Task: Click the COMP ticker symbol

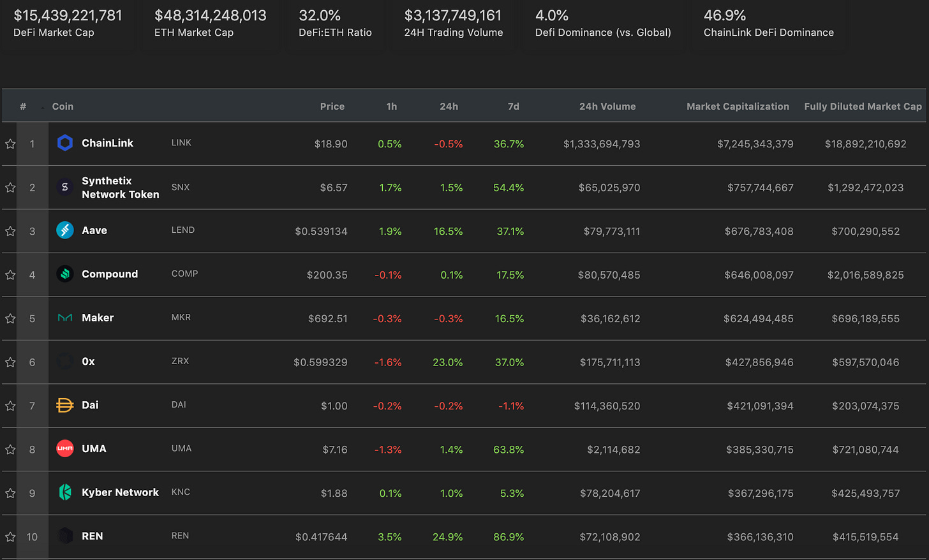Action: (184, 274)
